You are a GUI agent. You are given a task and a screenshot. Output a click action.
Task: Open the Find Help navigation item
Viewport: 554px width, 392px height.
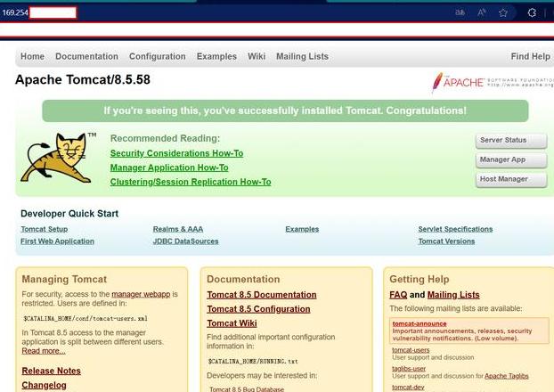click(x=530, y=56)
